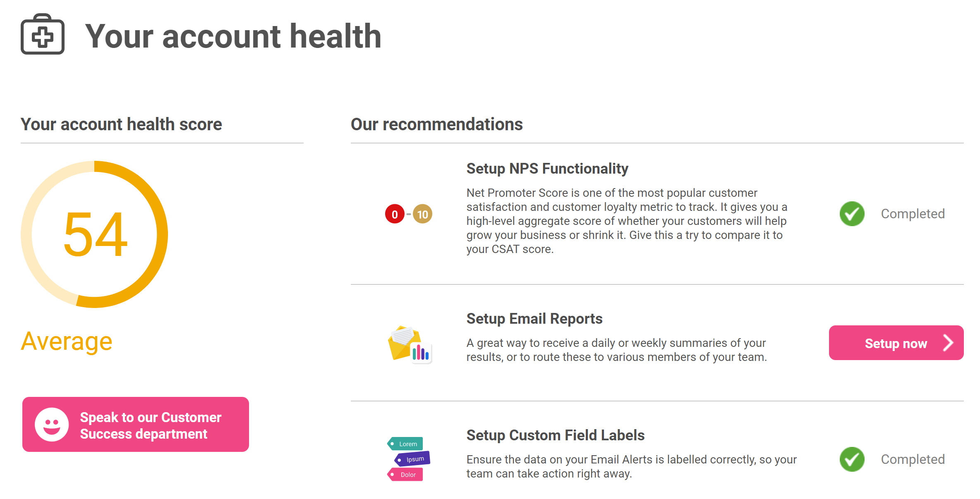The width and height of the screenshot is (980, 499).
Task: Click the custom field labels tags icon
Action: (409, 459)
